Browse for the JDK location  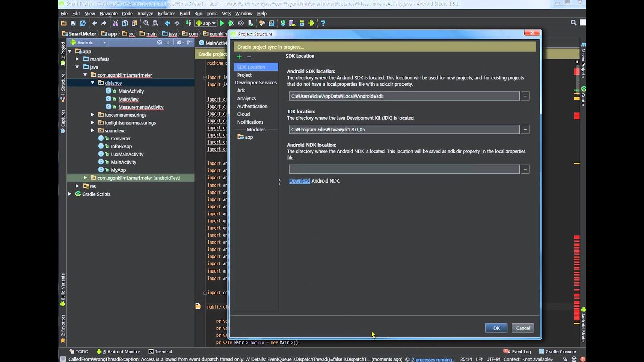point(525,129)
